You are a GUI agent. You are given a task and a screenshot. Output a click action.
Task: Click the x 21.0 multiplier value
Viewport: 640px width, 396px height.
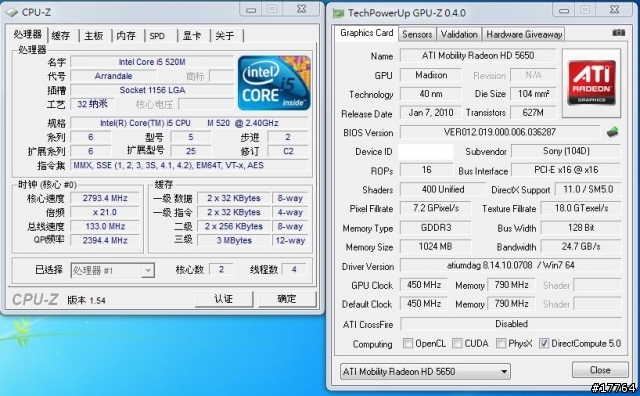(x=105, y=212)
